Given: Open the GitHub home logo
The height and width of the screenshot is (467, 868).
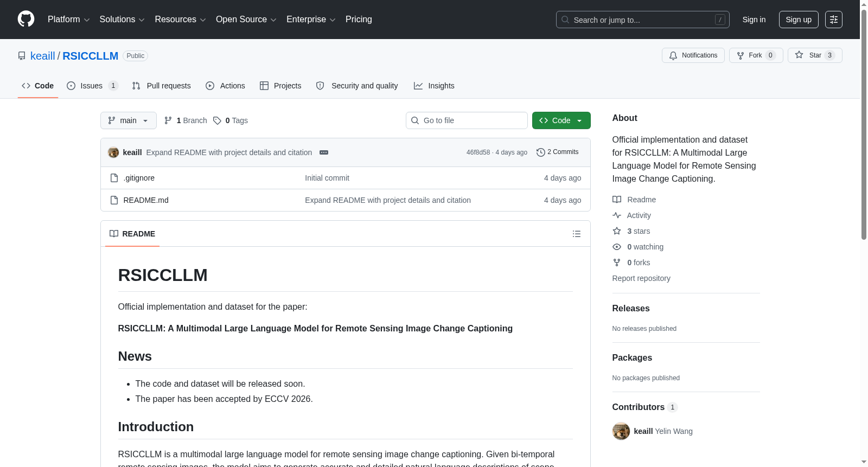Looking at the screenshot, I should click(26, 19).
